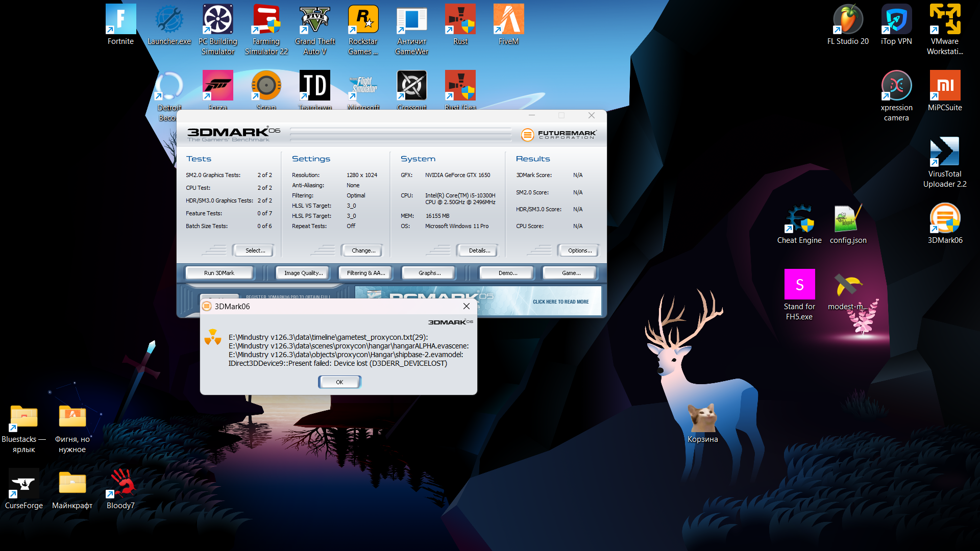The image size is (980, 551).
Task: Open the Rockstar Games launcher icon
Action: pyautogui.click(x=363, y=30)
